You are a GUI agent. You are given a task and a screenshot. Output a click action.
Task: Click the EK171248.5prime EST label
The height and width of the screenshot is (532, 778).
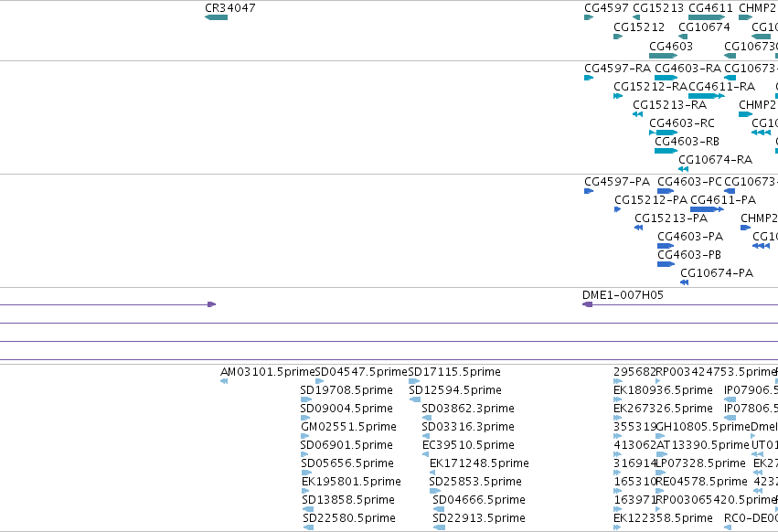pos(479,463)
